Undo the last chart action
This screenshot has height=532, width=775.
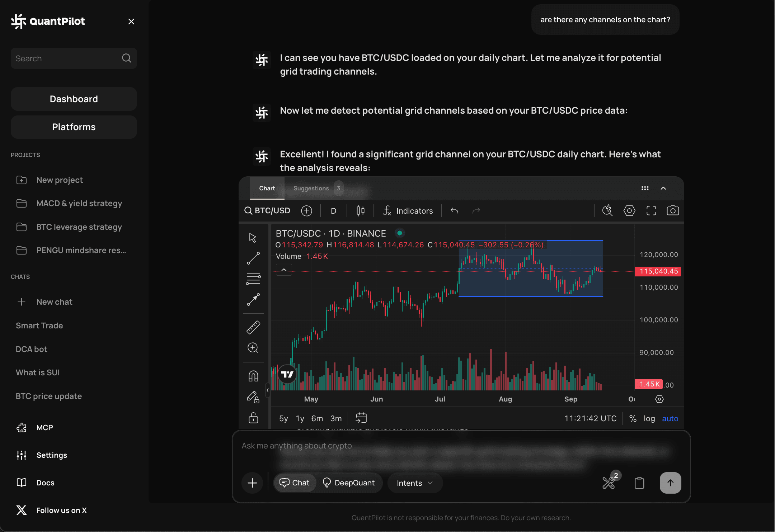point(455,211)
